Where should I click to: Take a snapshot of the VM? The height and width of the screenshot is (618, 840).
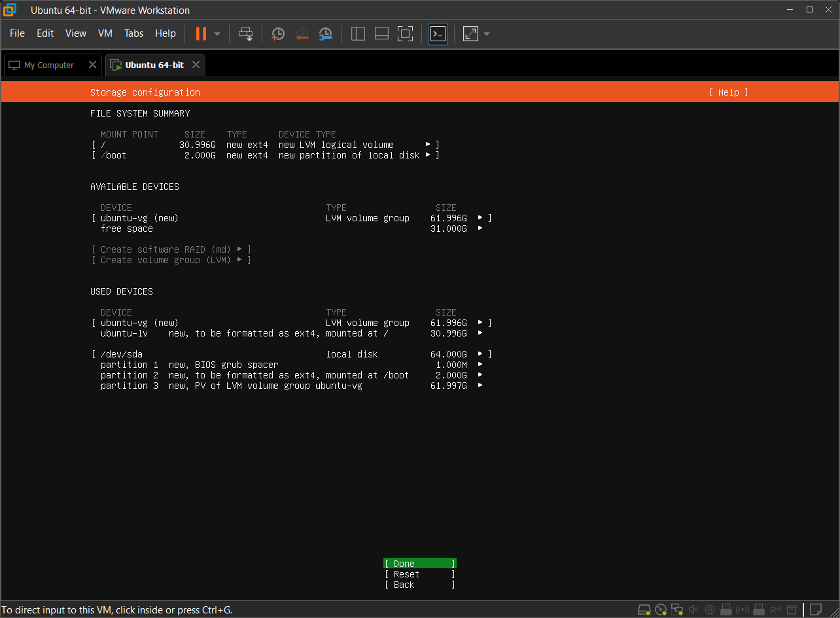(x=278, y=33)
